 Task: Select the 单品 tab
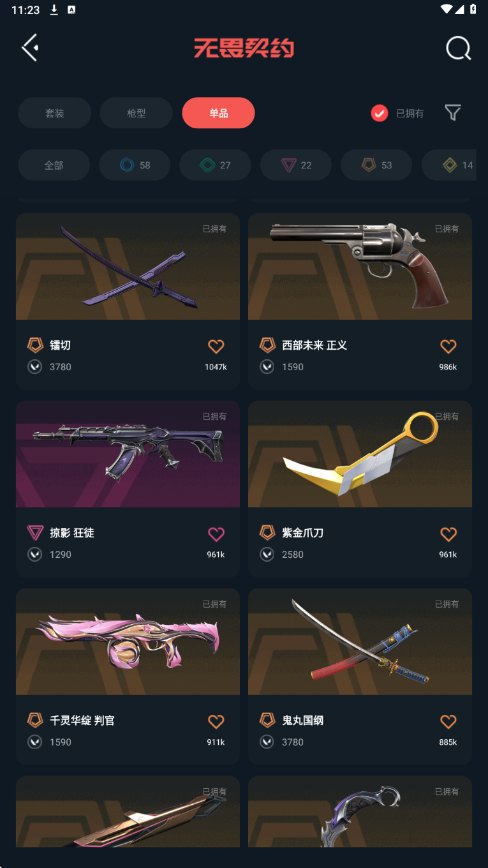[x=218, y=113]
